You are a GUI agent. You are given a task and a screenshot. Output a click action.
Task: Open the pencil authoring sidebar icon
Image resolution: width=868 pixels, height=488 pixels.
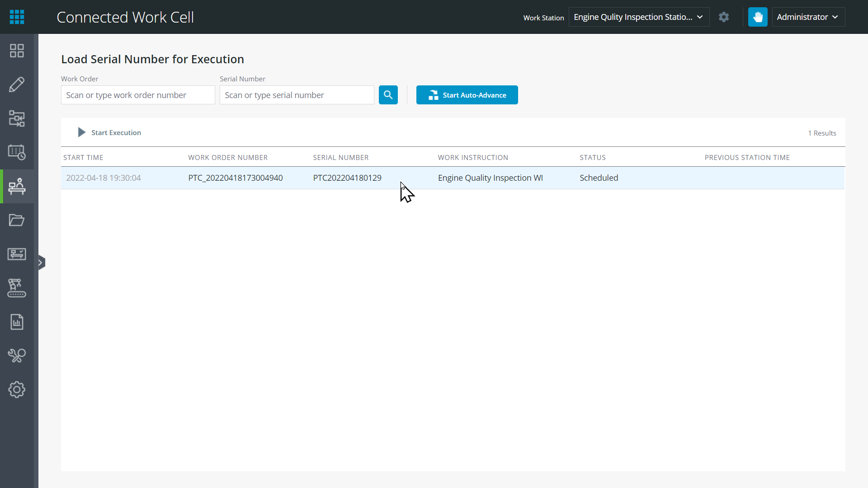coord(17,84)
